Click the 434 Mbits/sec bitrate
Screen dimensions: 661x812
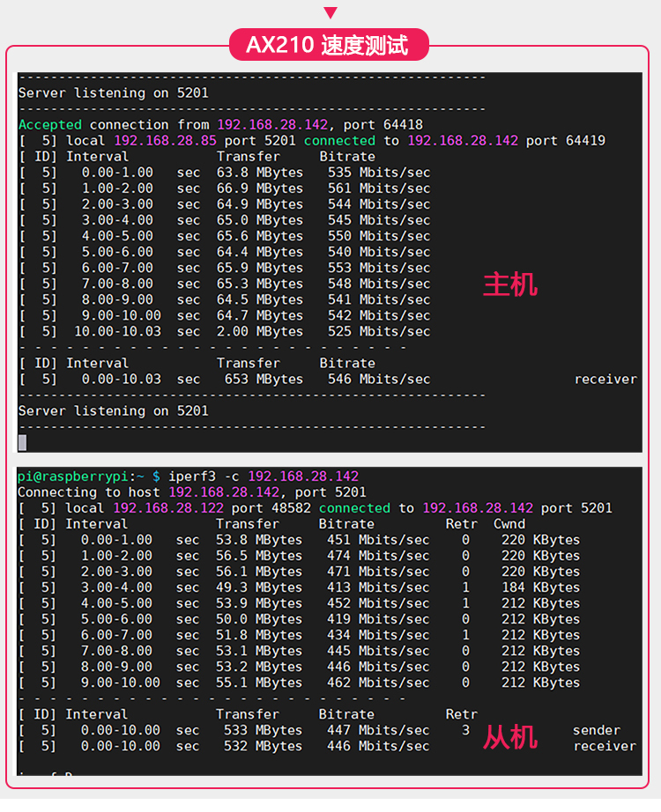click(x=378, y=635)
